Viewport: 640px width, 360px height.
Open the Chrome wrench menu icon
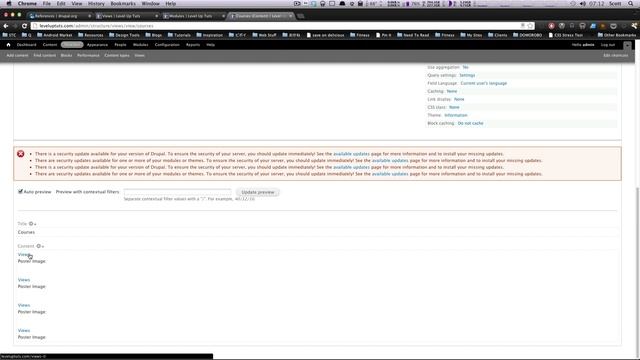pyautogui.click(x=634, y=26)
